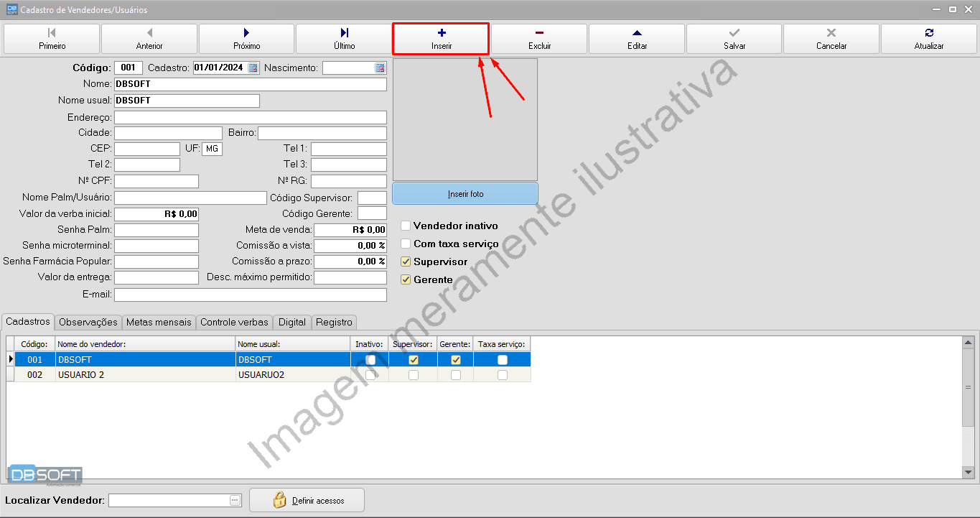Toggle Taxa serviço checkbox in the DBSOFT row
980x518 pixels.
(x=503, y=360)
